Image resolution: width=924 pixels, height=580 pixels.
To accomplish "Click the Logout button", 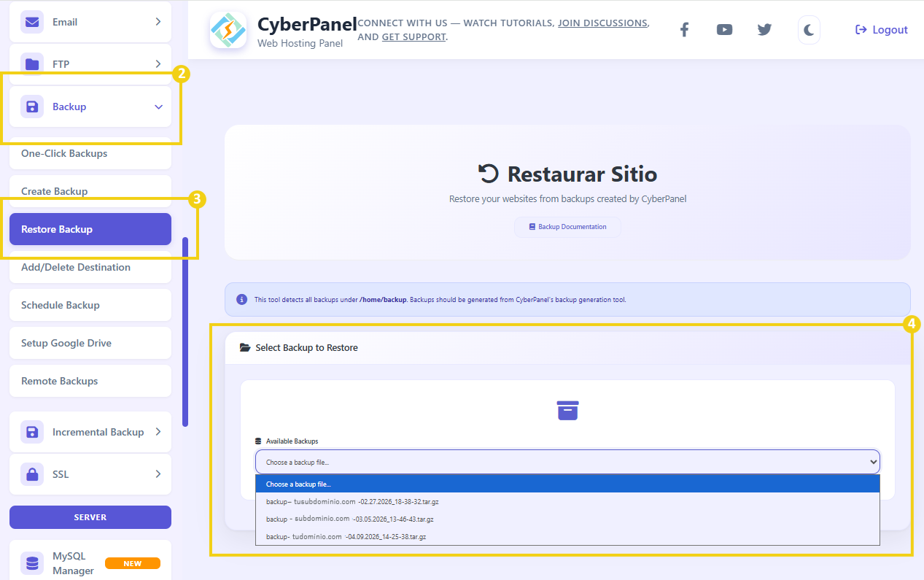I will 881,30.
